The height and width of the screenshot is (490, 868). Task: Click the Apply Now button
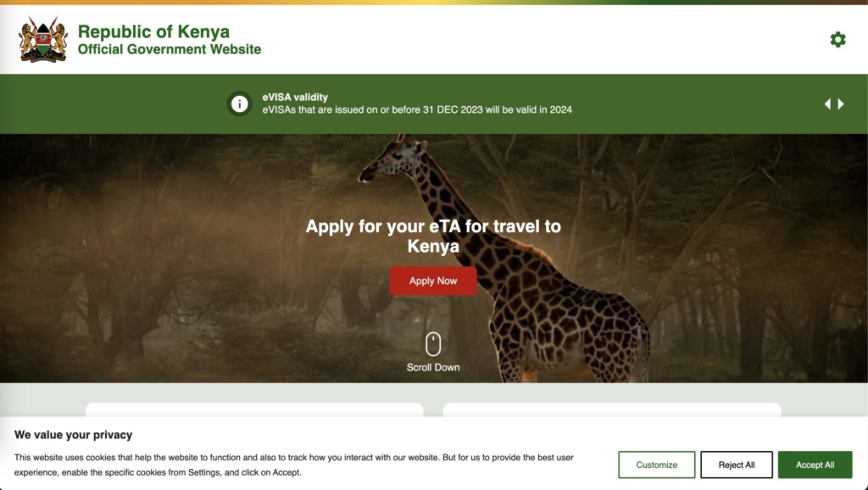point(433,281)
